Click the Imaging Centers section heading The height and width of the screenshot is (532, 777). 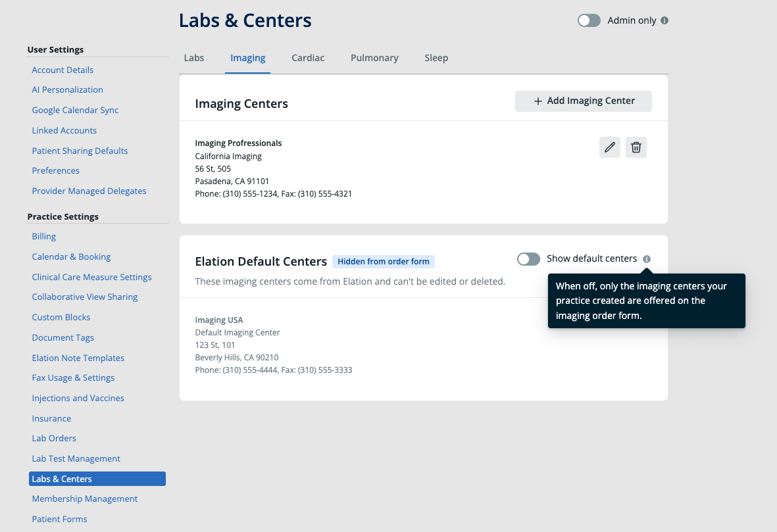(241, 103)
